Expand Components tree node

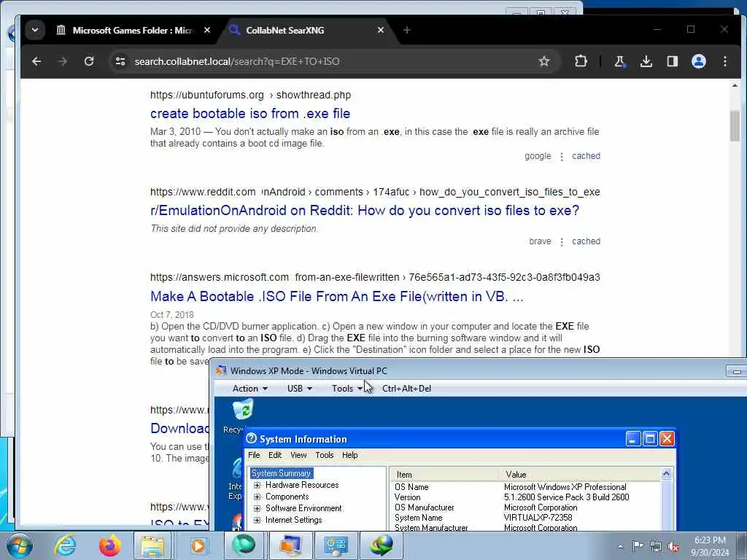click(x=258, y=497)
